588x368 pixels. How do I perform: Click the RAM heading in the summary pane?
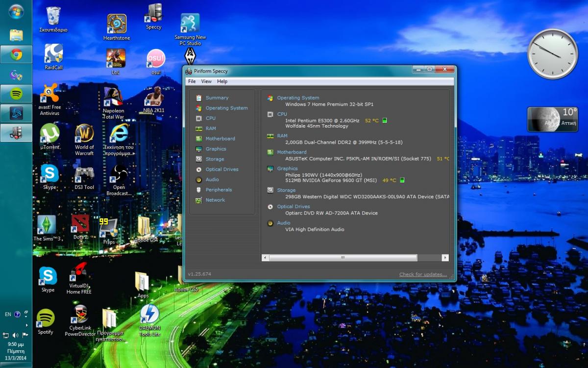282,136
